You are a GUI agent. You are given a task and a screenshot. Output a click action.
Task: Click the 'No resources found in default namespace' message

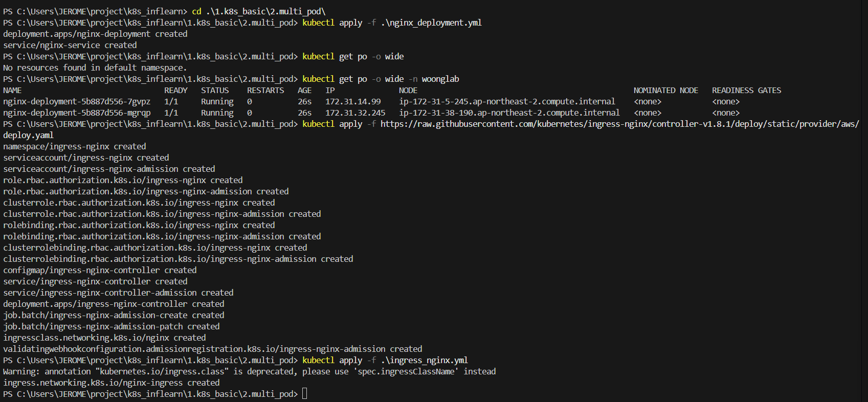(x=95, y=68)
